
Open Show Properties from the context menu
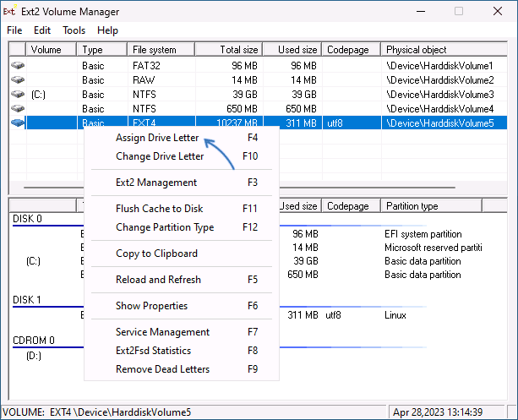pos(182,306)
